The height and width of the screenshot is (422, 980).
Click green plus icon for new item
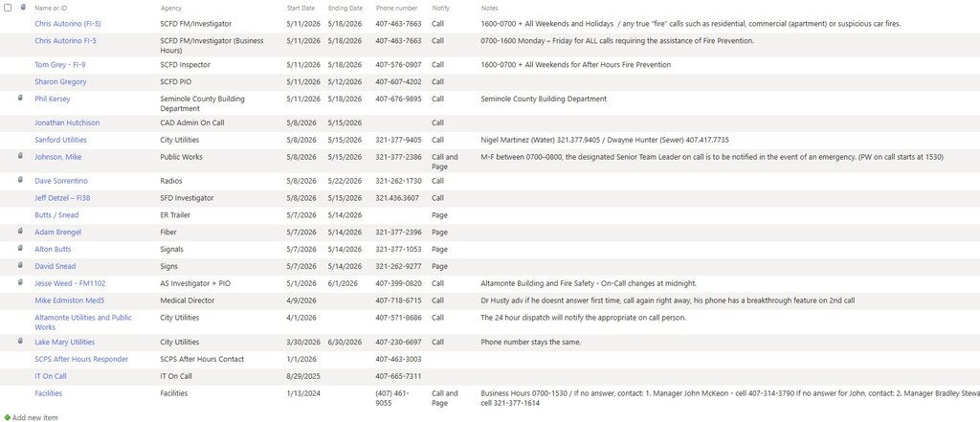pyautogui.click(x=8, y=417)
